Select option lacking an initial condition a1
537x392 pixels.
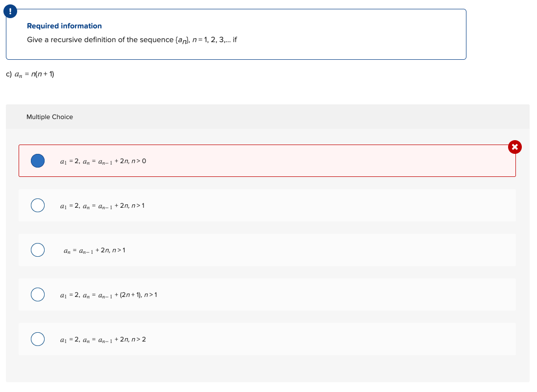click(x=38, y=249)
